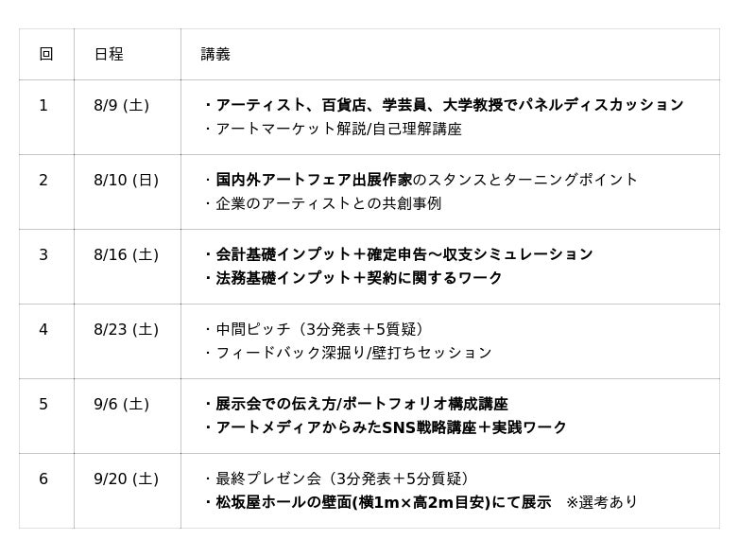Image resolution: width=756 pixels, height=557 pixels.
Task: Click the 講義 column header
Action: (x=215, y=55)
